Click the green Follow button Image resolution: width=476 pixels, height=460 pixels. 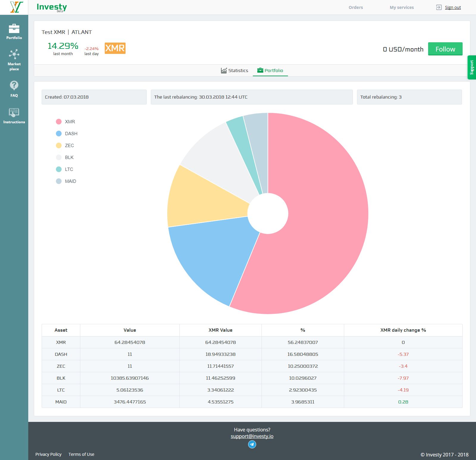(445, 49)
